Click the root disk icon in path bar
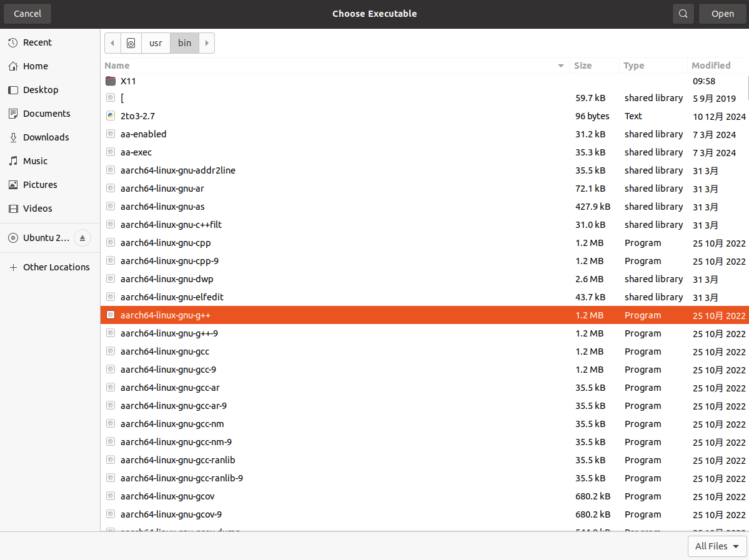This screenshot has width=749, height=560. point(131,44)
